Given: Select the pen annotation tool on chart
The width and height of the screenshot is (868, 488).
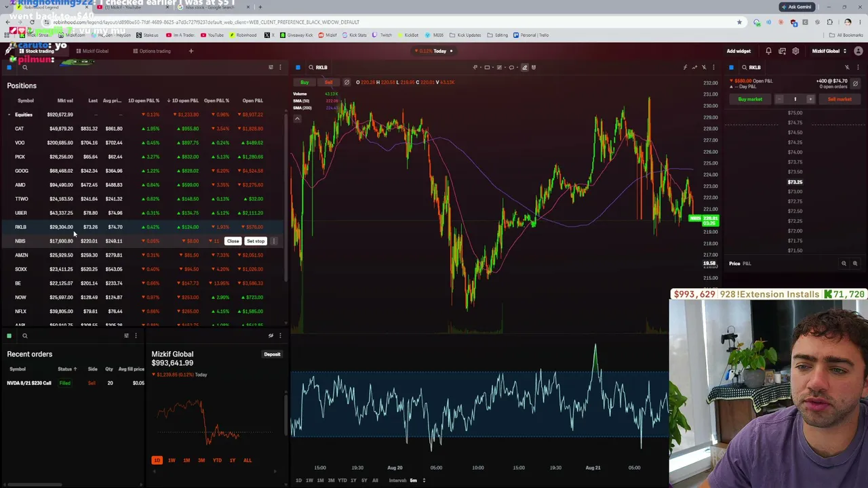Looking at the screenshot, I should pos(524,67).
